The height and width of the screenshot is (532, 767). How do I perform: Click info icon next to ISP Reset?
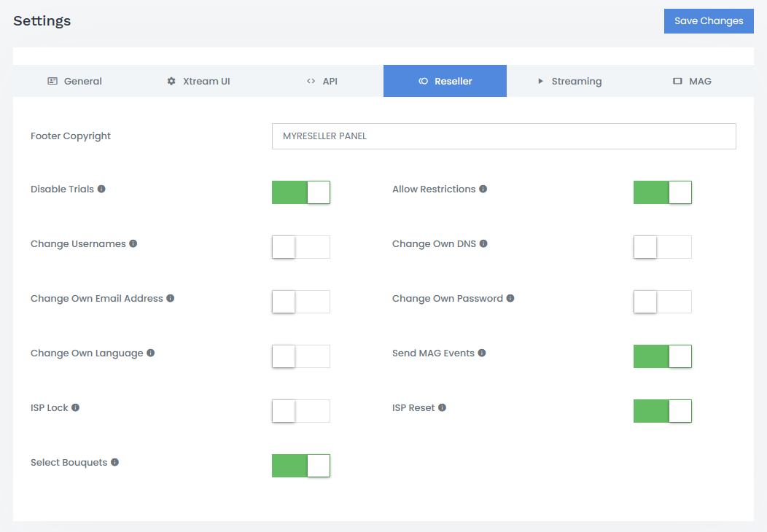(442, 408)
